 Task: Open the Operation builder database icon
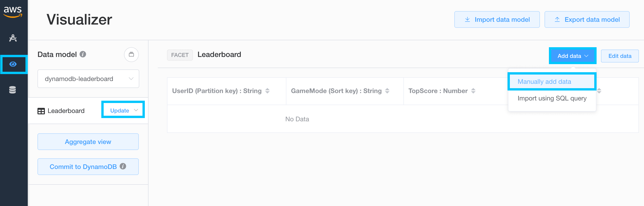click(12, 90)
